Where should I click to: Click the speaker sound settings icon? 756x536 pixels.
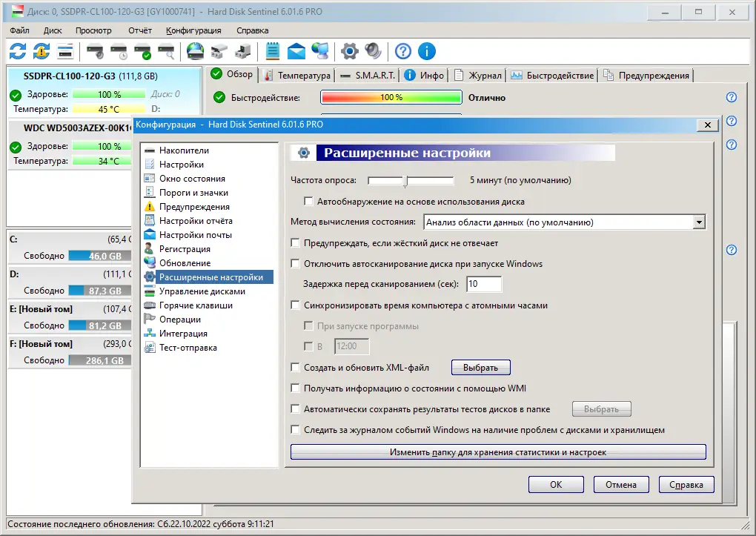pos(374,51)
